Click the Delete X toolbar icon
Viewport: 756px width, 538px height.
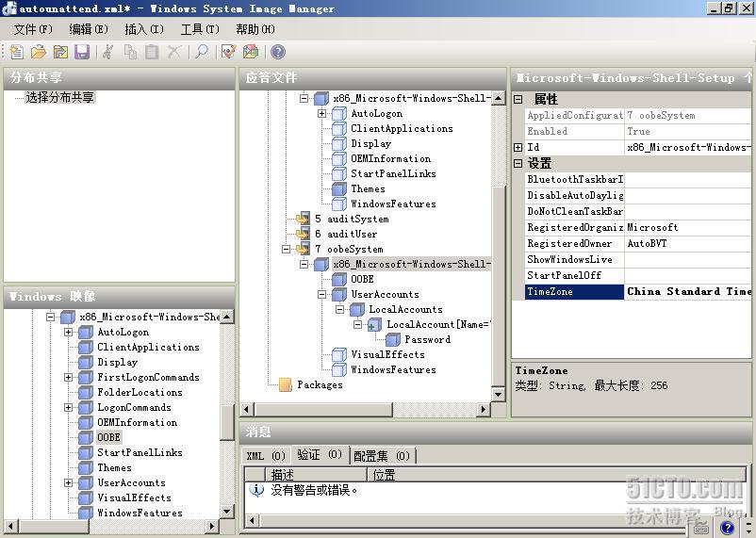click(173, 52)
